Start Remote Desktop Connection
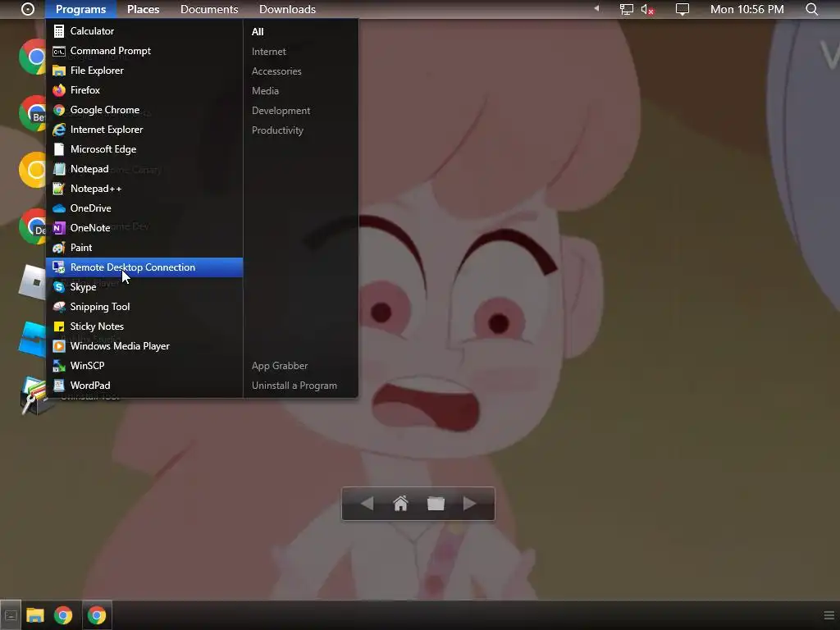840x630 pixels. pos(144,267)
